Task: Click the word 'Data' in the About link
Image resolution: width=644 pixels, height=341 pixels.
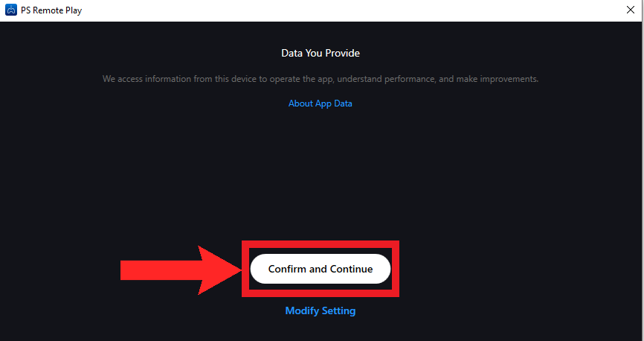Action: tap(343, 103)
